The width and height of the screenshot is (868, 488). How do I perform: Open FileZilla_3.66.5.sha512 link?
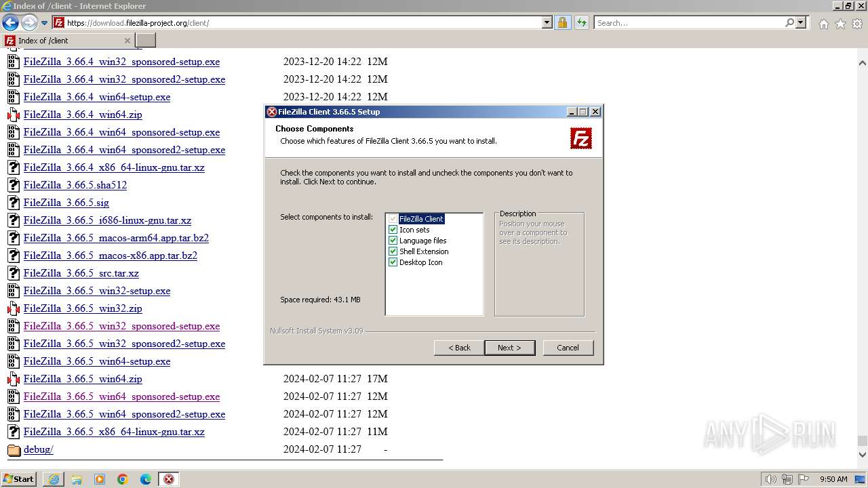tap(75, 185)
